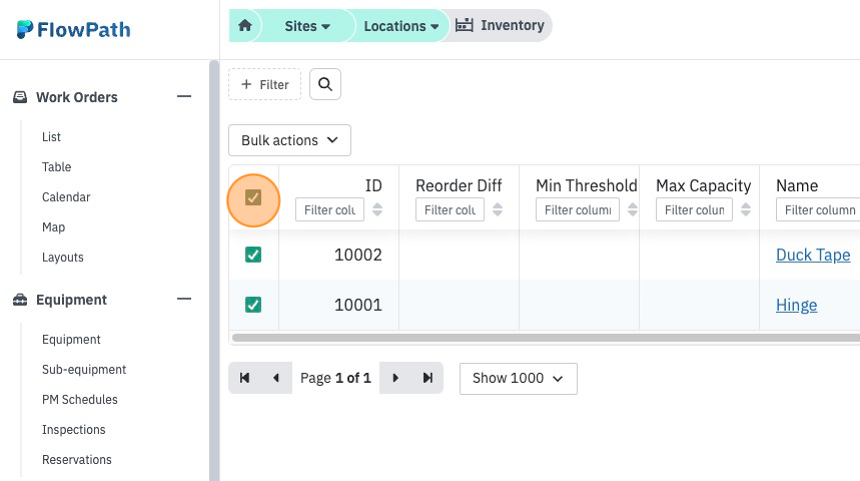Click the Name column header
860x481 pixels.
(x=797, y=185)
